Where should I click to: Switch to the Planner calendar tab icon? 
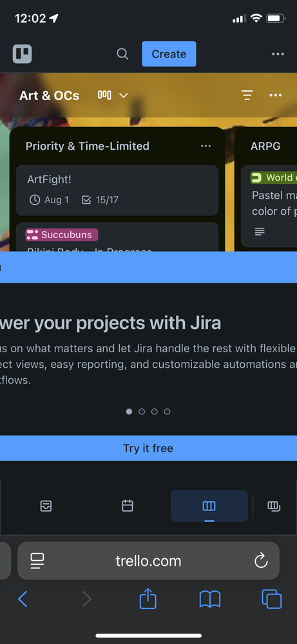click(128, 506)
